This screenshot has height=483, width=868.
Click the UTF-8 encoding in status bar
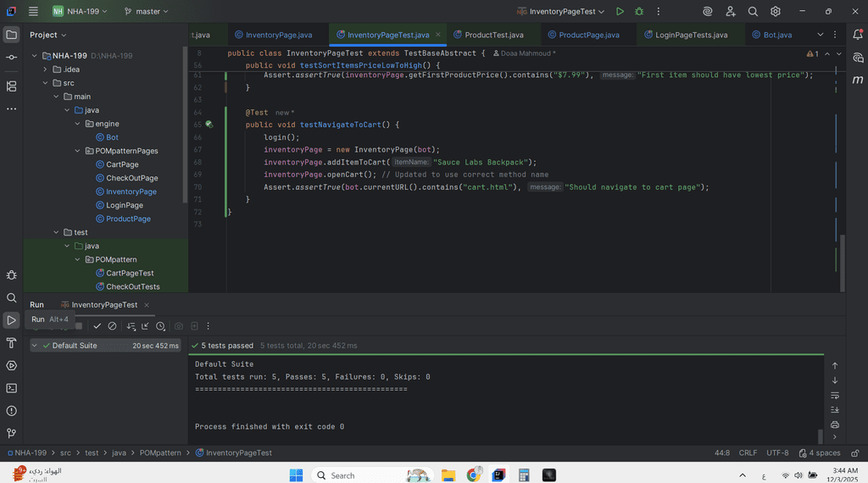click(x=777, y=453)
